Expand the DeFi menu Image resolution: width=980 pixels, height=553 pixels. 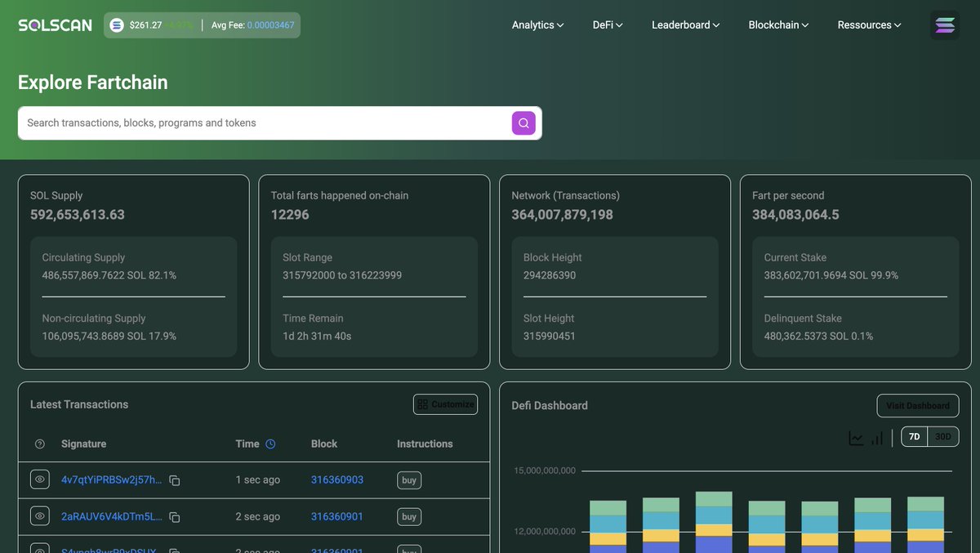(608, 25)
